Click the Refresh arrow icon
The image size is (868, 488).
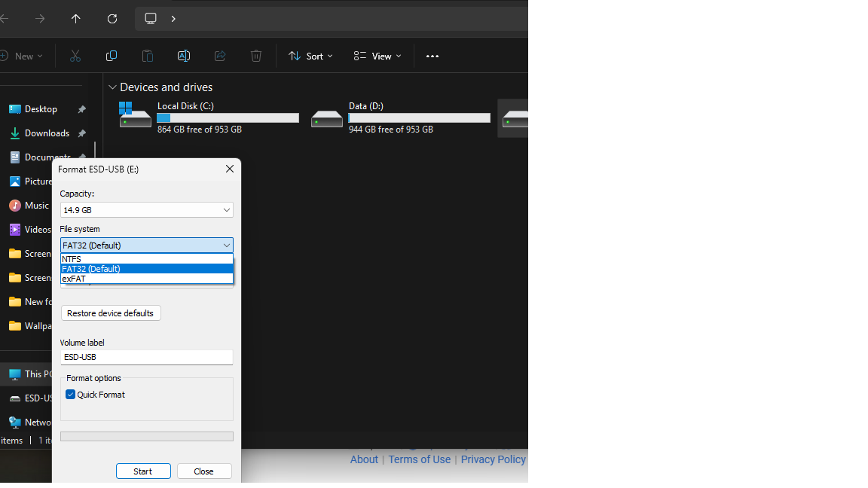(112, 19)
